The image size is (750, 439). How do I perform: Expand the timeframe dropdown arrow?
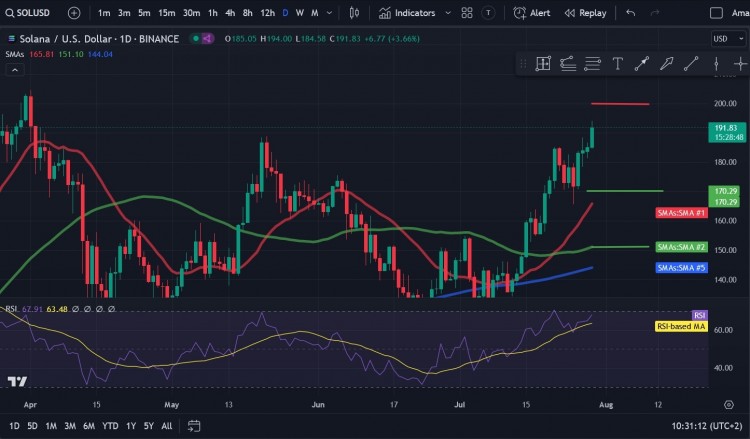click(x=329, y=13)
